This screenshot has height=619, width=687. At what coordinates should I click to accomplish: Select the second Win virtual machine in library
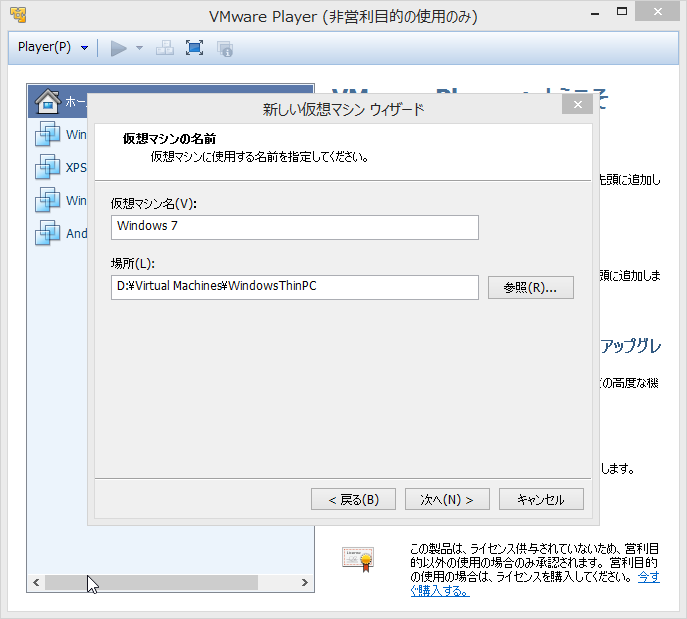click(61, 200)
